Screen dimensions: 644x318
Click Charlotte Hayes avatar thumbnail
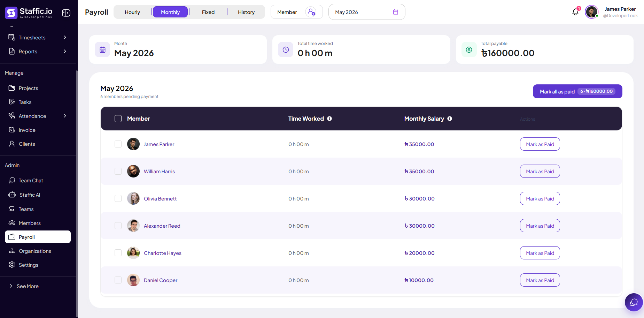[x=133, y=253]
